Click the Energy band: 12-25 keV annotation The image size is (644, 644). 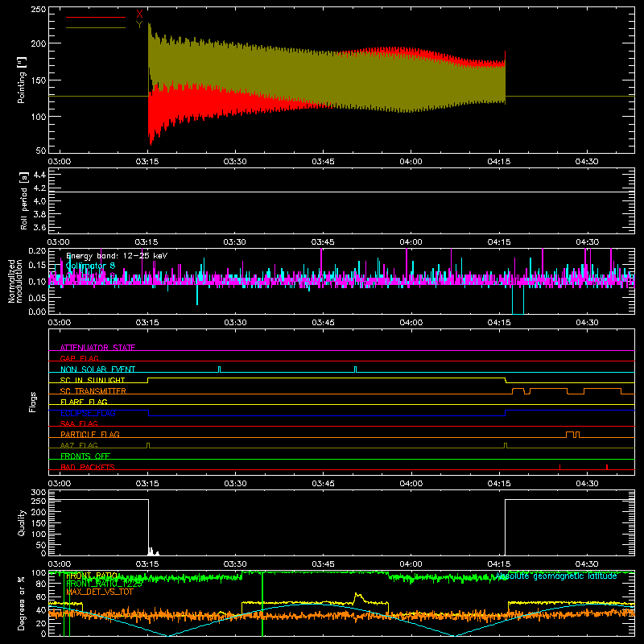117,256
